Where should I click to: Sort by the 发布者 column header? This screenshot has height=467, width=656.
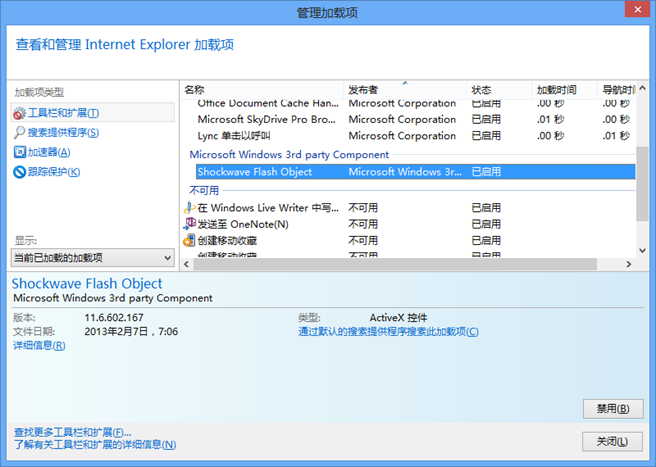(x=405, y=90)
